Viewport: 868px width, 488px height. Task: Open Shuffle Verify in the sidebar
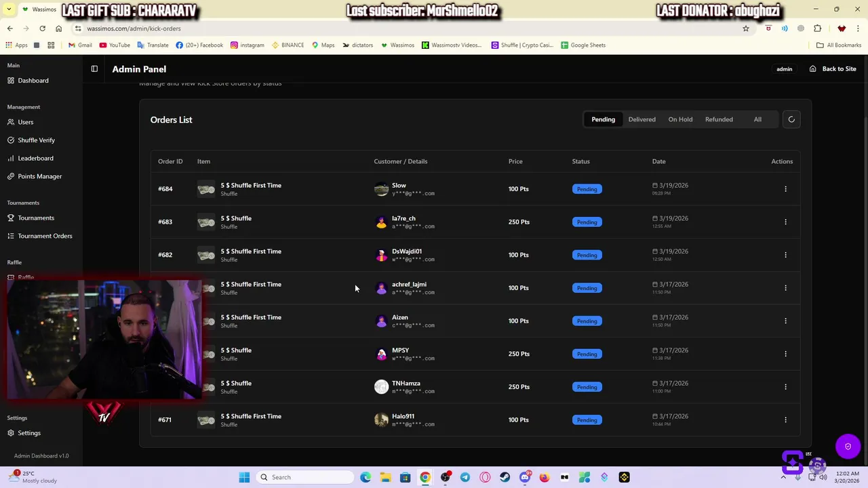click(x=31, y=140)
